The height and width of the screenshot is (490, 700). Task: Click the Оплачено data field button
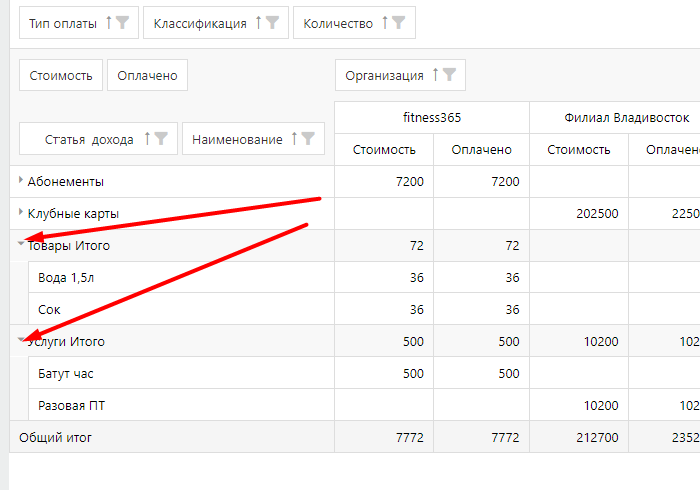click(147, 75)
